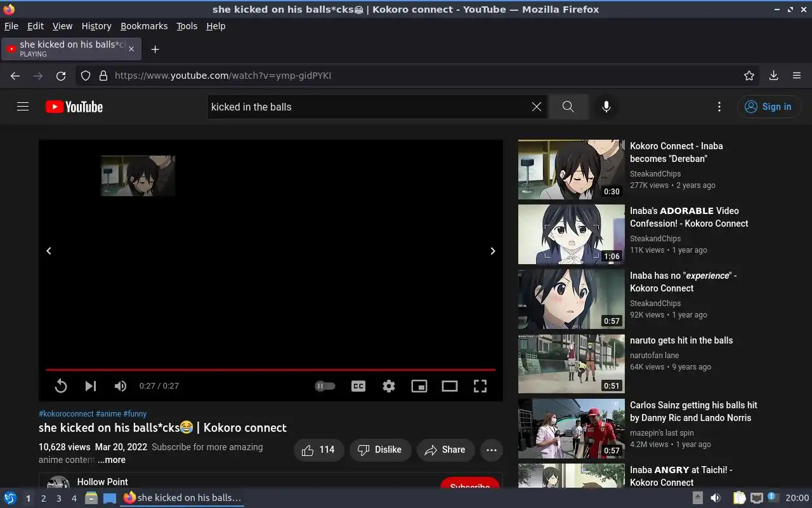Viewport: 812px width, 508px height.
Task: Show previous suggestion with left arrow
Action: pos(49,251)
